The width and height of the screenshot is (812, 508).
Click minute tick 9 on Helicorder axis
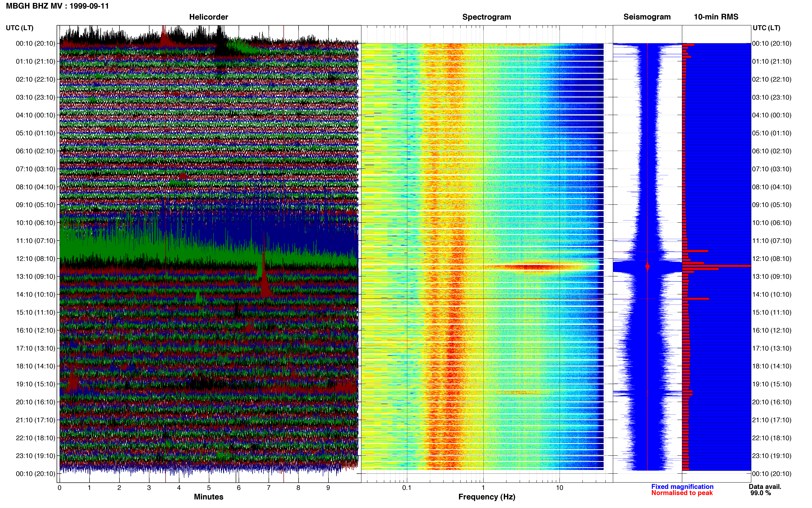click(328, 487)
